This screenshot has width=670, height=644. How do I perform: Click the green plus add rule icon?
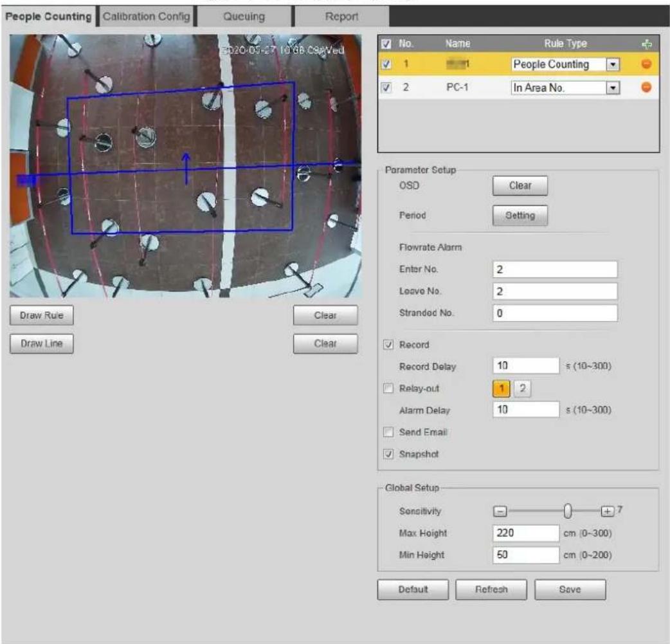click(646, 44)
